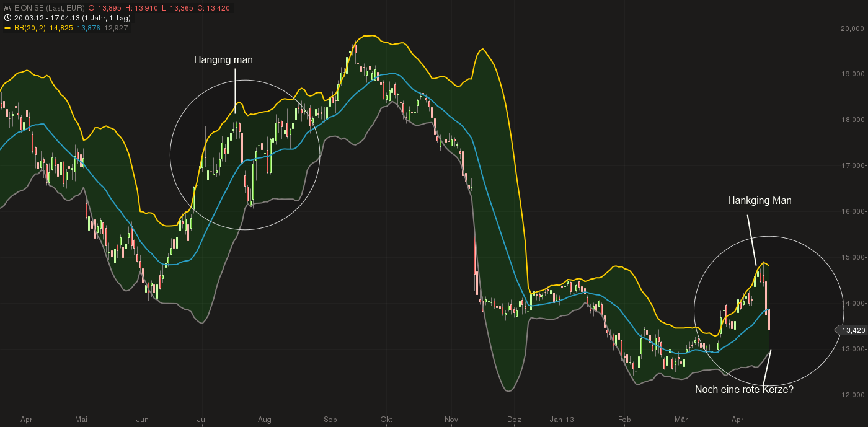The image size is (868, 427).
Task: Click the candlestick chart icon beside E.ON SE
Action: tap(7, 9)
